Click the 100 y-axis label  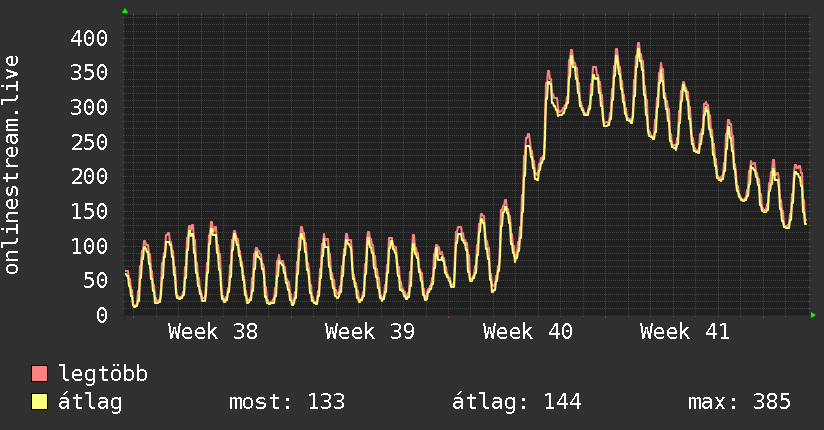pos(89,246)
